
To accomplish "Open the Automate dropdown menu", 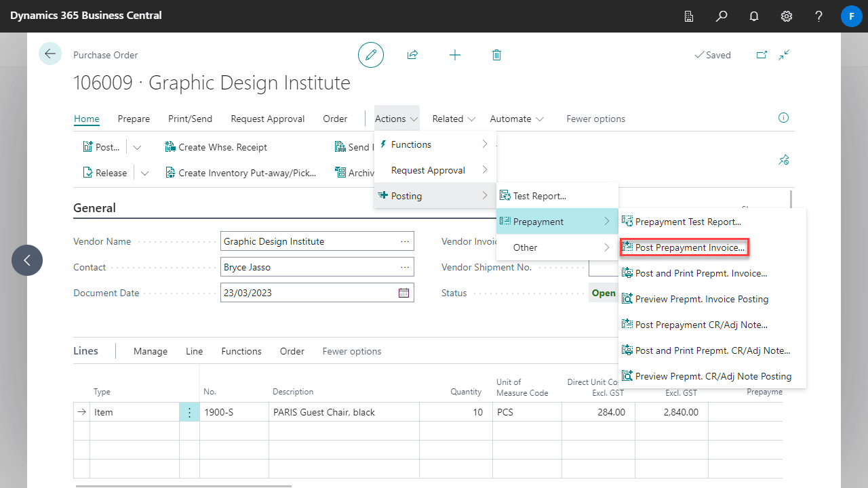I will click(517, 119).
